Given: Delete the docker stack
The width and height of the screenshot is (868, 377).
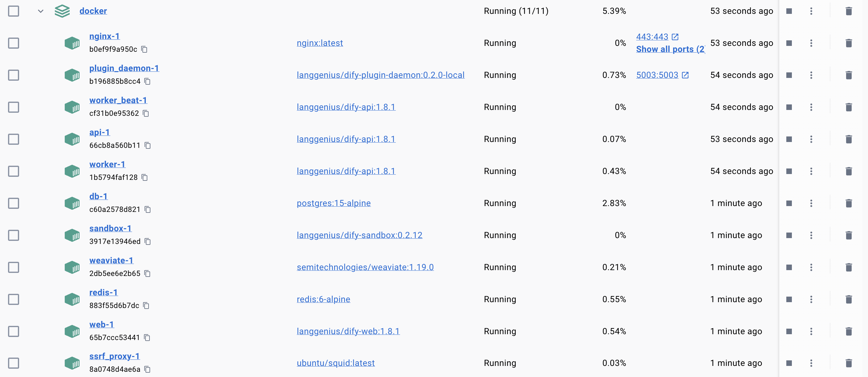Looking at the screenshot, I should click(x=849, y=11).
